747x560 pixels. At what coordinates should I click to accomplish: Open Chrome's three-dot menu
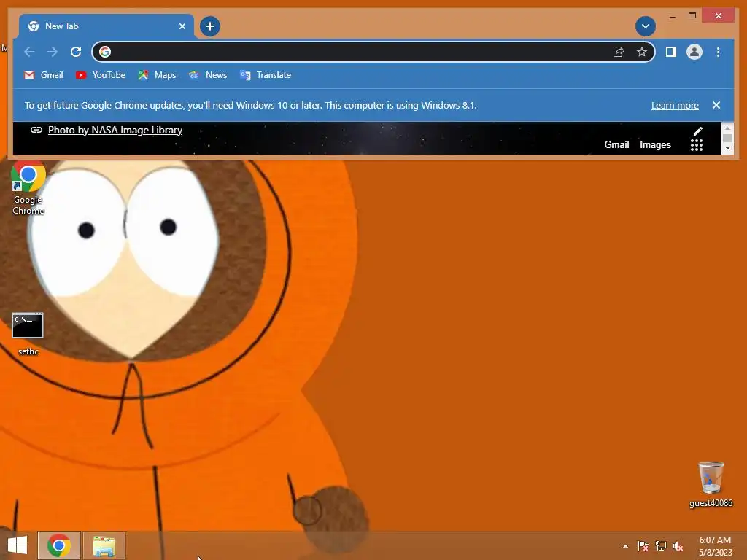718,52
